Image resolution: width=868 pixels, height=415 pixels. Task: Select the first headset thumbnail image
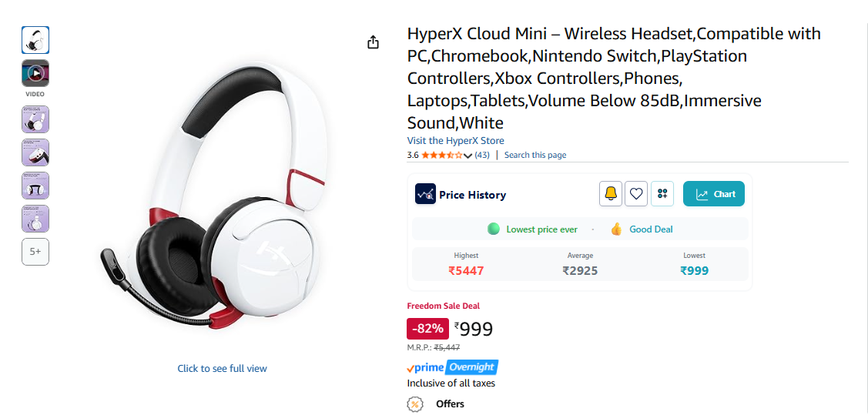(x=35, y=40)
